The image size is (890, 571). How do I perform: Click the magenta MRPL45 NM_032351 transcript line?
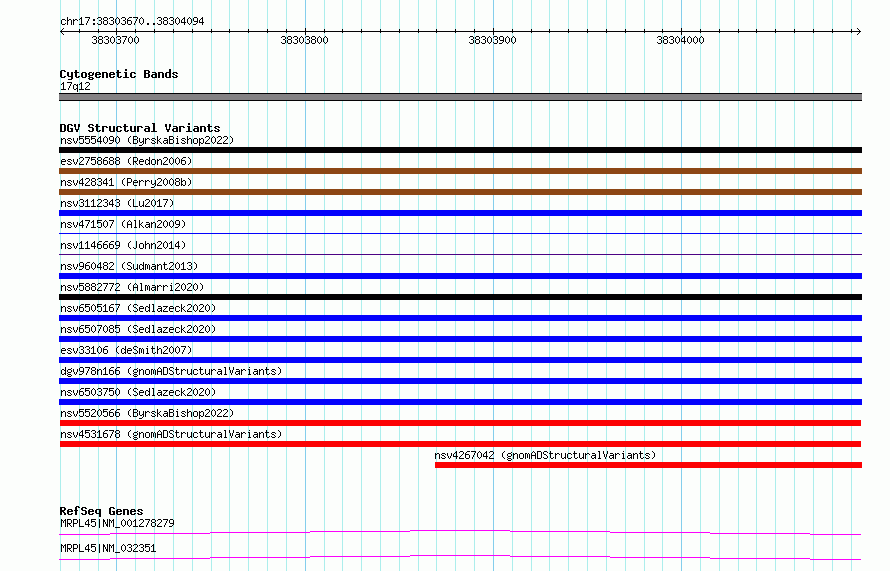tap(460, 557)
